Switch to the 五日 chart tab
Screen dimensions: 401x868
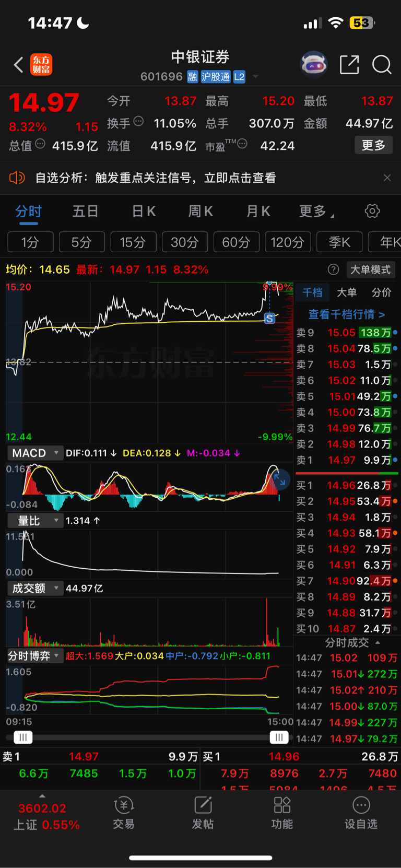tap(85, 212)
